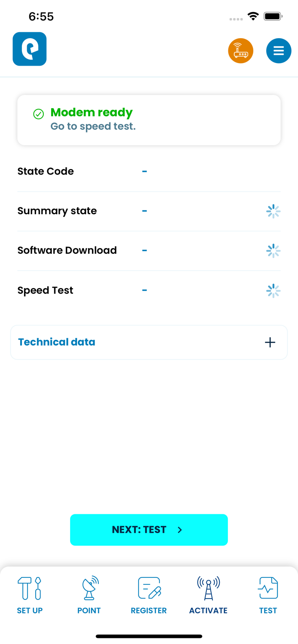
Task: Open the hamburger navigation menu
Action: 279,51
